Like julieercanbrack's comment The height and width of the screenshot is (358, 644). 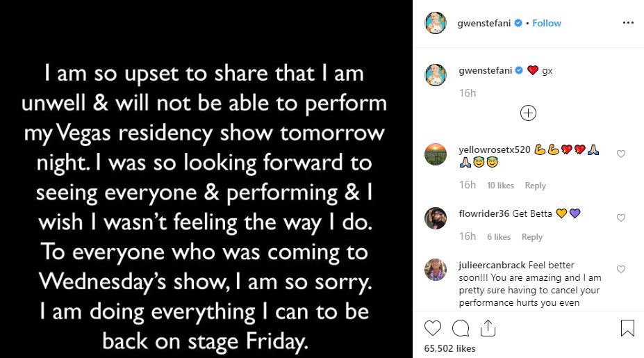point(621,269)
